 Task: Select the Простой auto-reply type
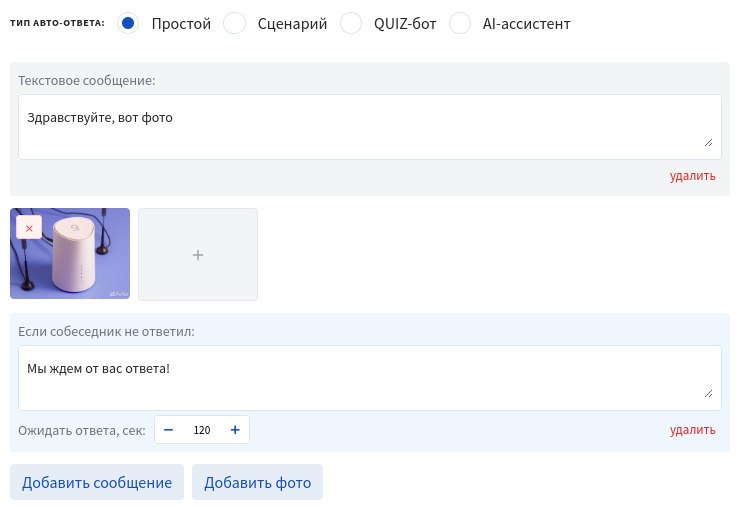127,23
